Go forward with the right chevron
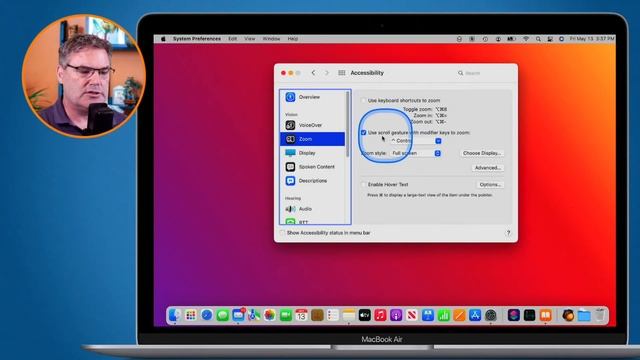This screenshot has width=640, height=360. pyautogui.click(x=327, y=73)
